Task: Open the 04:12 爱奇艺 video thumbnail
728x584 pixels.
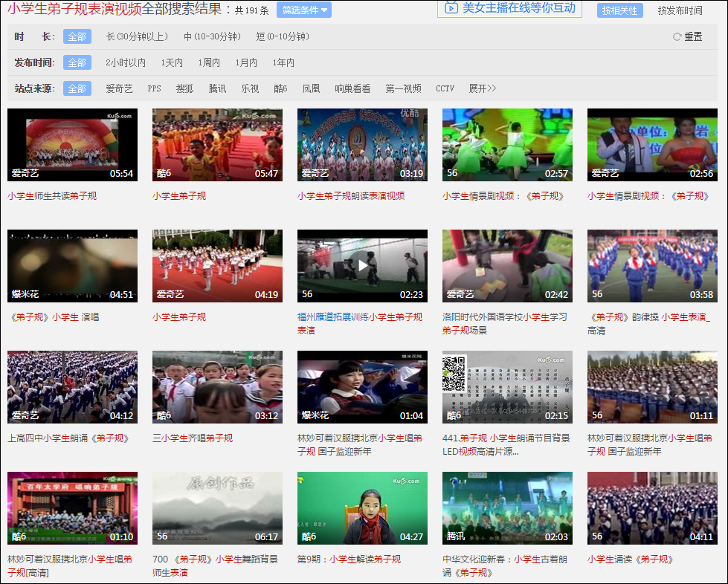Action: pos(72,387)
